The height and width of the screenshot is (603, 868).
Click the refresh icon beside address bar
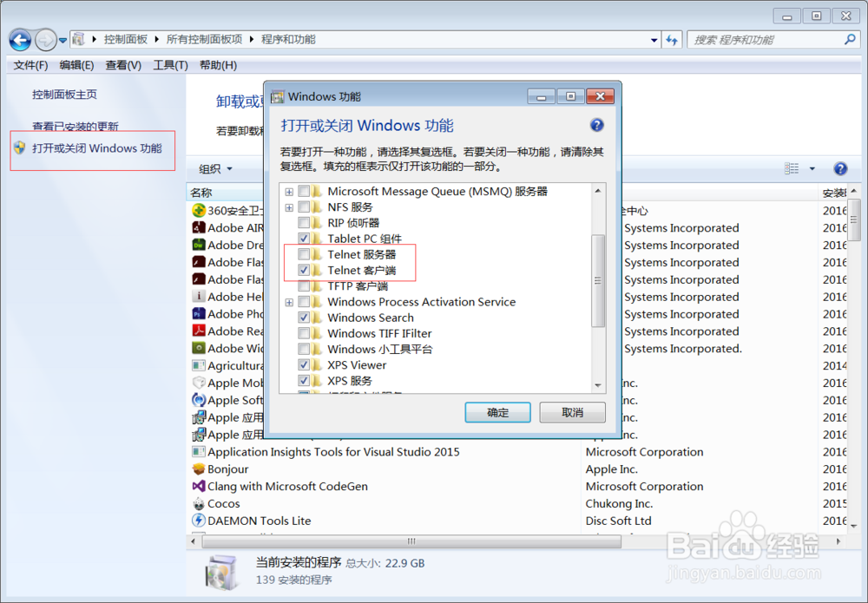pyautogui.click(x=672, y=40)
